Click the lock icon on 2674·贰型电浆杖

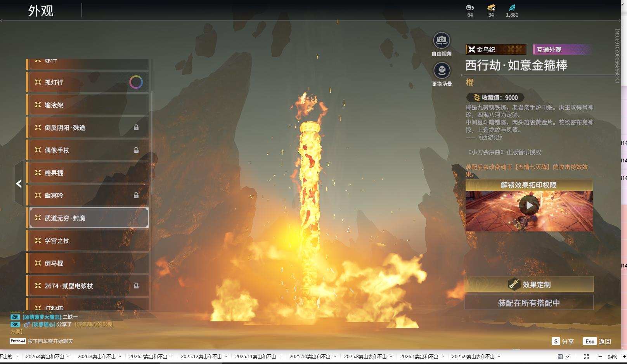tap(136, 286)
